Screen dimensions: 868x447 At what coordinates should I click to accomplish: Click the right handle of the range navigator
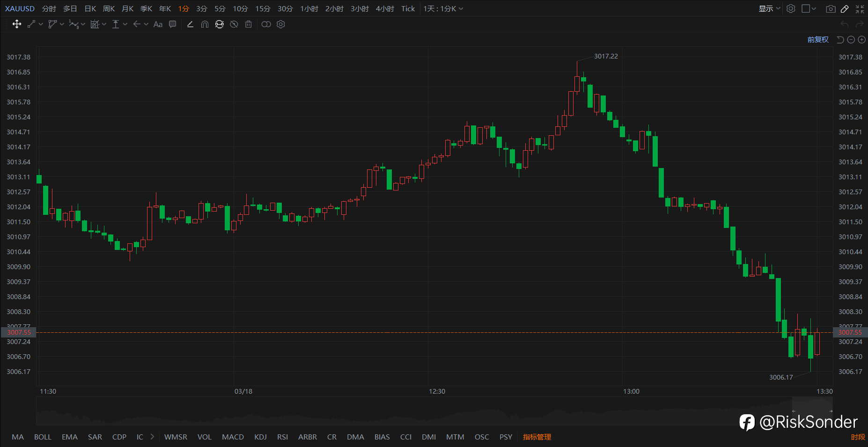pos(831,411)
